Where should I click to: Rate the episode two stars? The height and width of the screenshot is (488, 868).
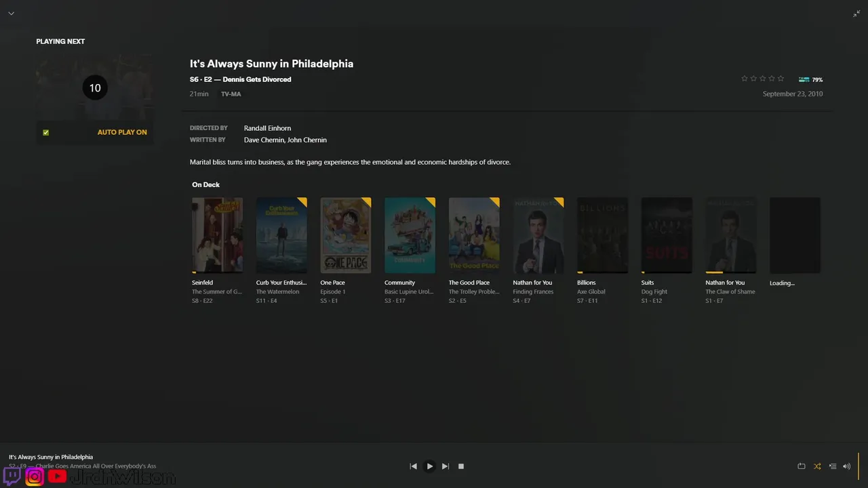(753, 79)
